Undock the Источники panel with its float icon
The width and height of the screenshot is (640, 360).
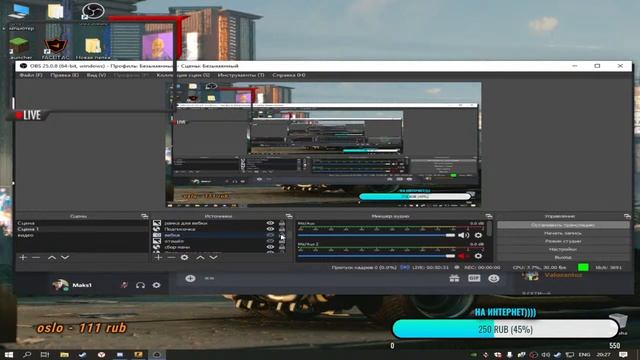point(289,216)
